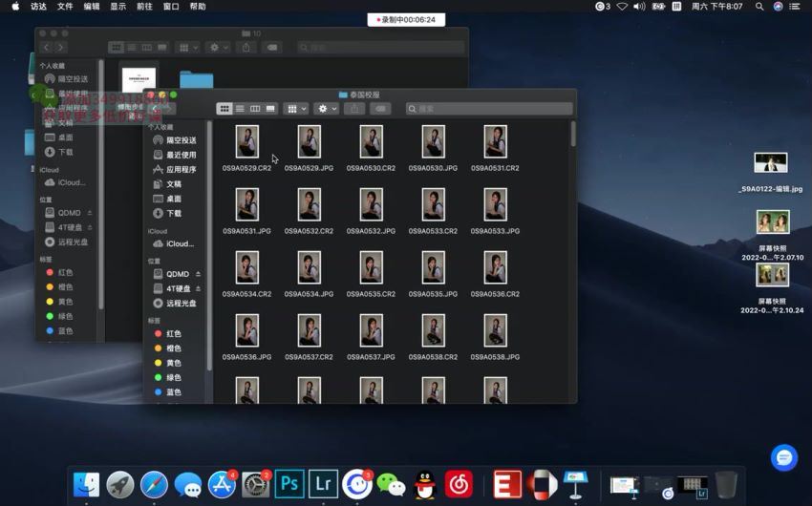Click file name 0S9A0535.JPG

click(433, 294)
